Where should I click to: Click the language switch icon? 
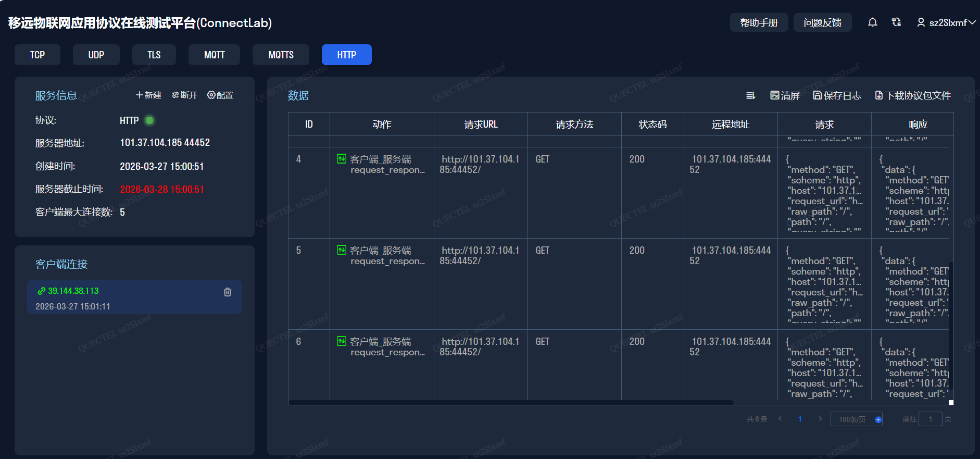coord(896,22)
